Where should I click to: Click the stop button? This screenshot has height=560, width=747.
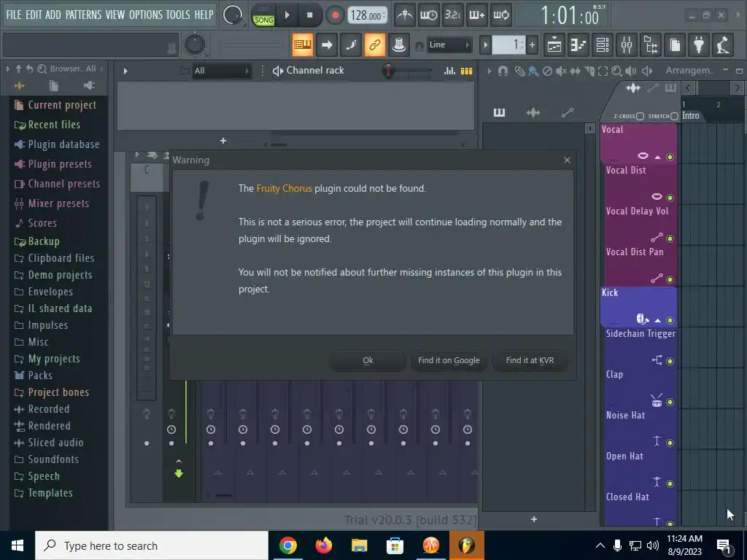tap(309, 15)
